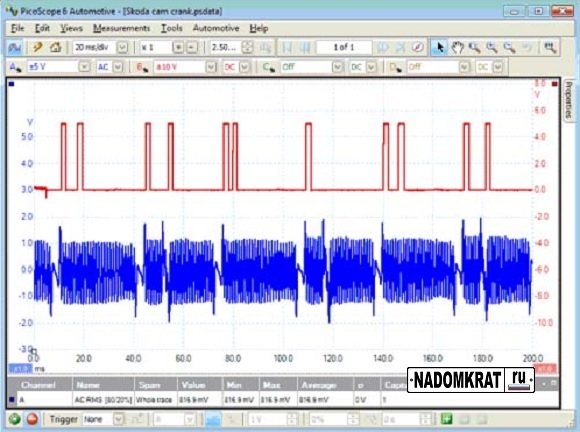Click the green start capture button
This screenshot has width=580, height=432.
click(14, 419)
